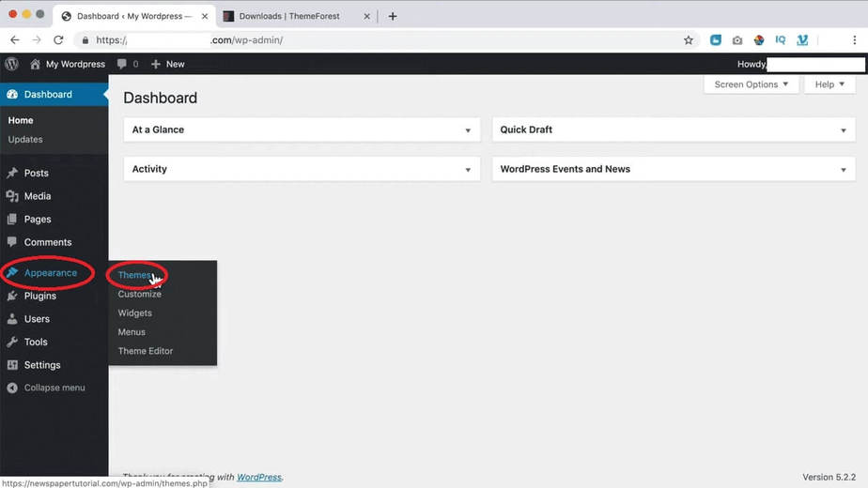Click the Dashboard gauge icon in sidebar
Viewport: 868px width, 488px height.
coord(12,95)
